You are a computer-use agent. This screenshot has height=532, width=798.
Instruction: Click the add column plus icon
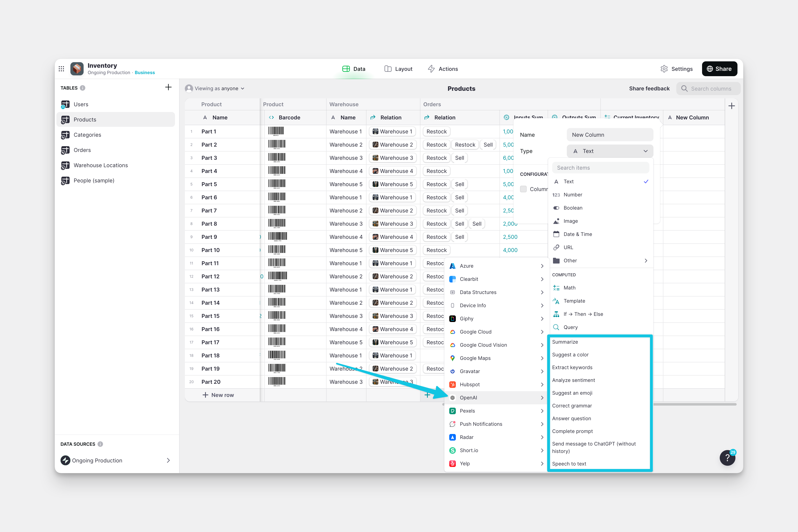tap(731, 106)
